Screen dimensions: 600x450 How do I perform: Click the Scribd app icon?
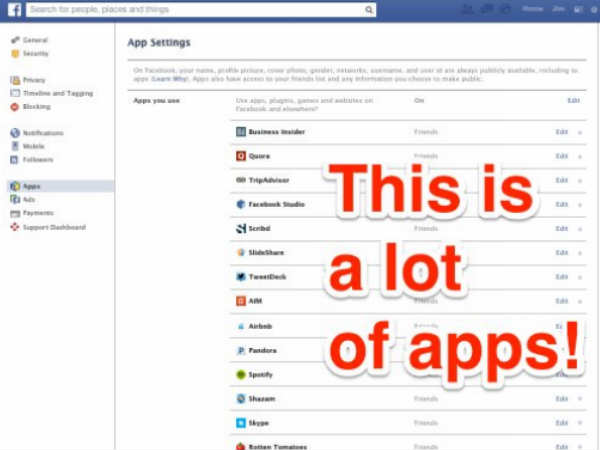(x=241, y=228)
